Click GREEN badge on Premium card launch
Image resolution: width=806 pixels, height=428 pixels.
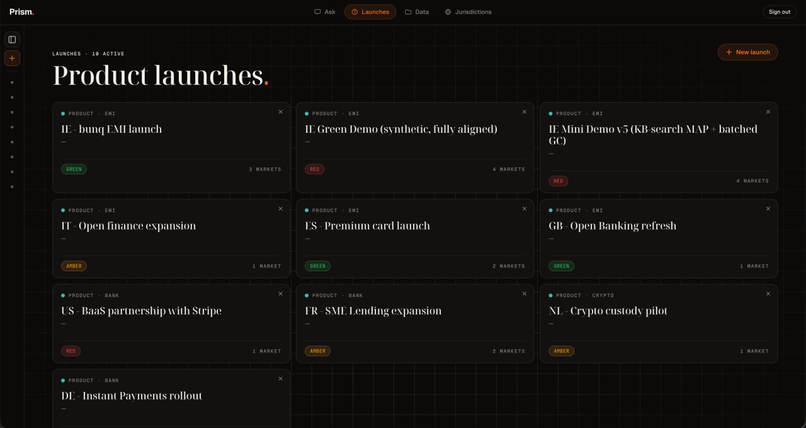click(x=318, y=266)
